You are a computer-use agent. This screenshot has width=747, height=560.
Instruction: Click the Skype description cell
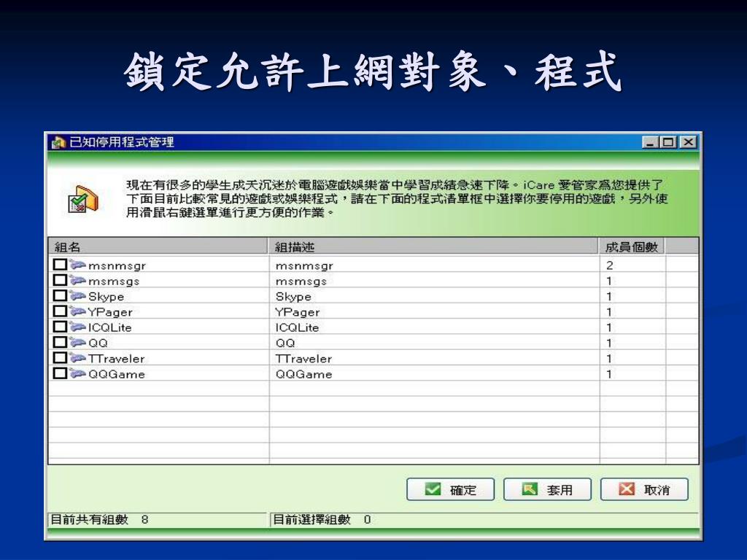tap(434, 296)
